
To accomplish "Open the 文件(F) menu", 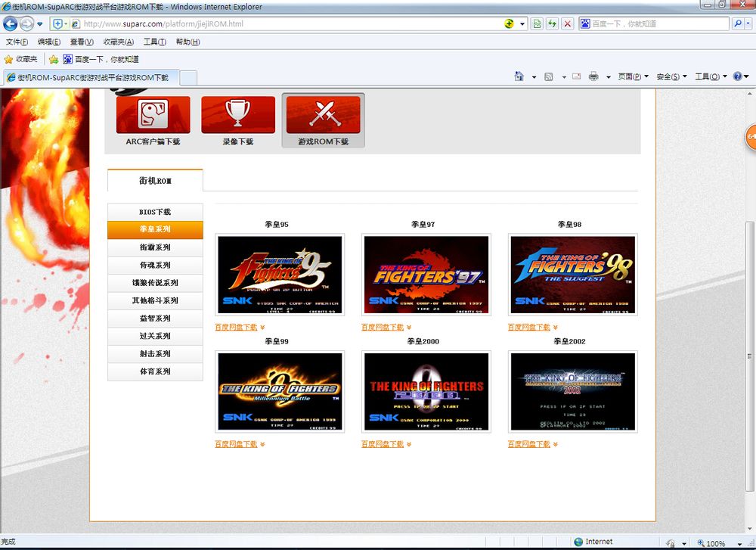I will (x=17, y=42).
